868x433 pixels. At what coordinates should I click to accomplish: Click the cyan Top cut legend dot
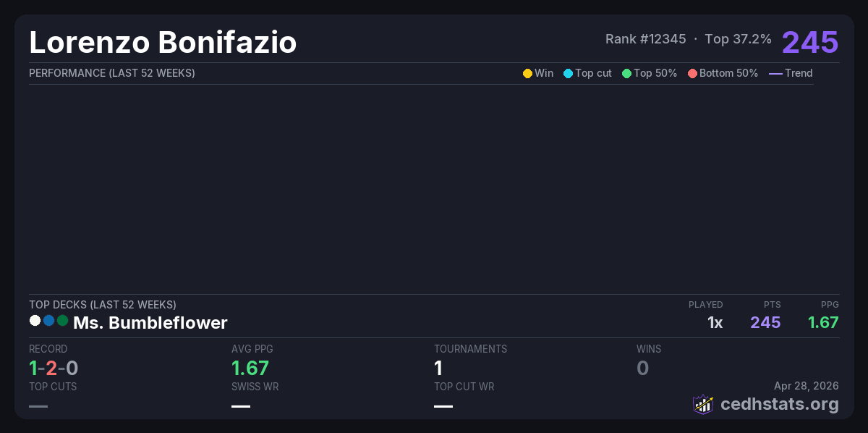[568, 73]
